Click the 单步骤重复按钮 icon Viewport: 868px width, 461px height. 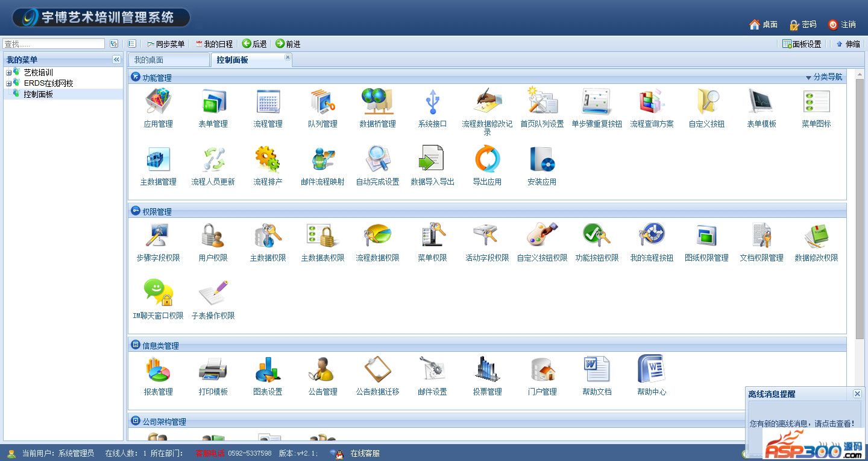(597, 101)
